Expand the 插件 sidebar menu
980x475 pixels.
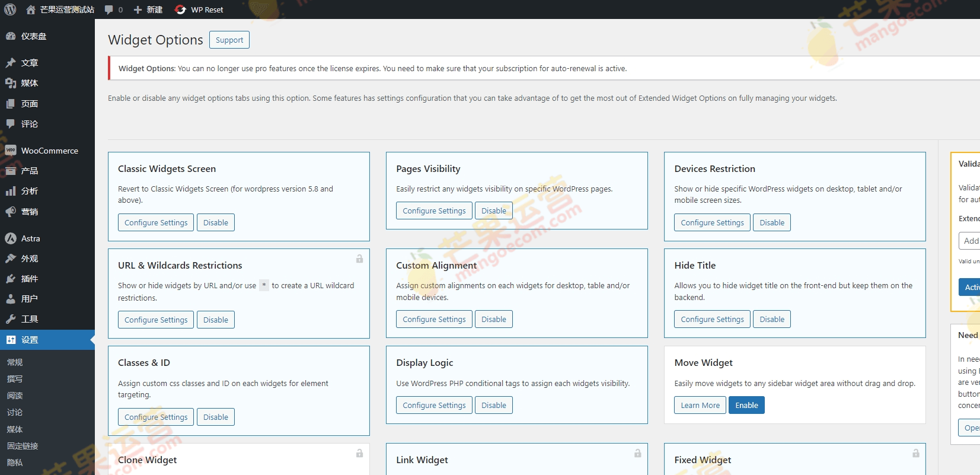coord(30,279)
